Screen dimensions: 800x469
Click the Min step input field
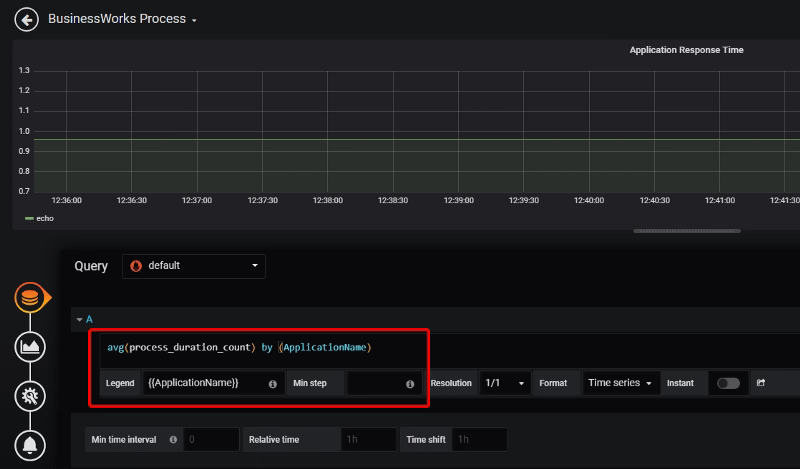point(375,383)
